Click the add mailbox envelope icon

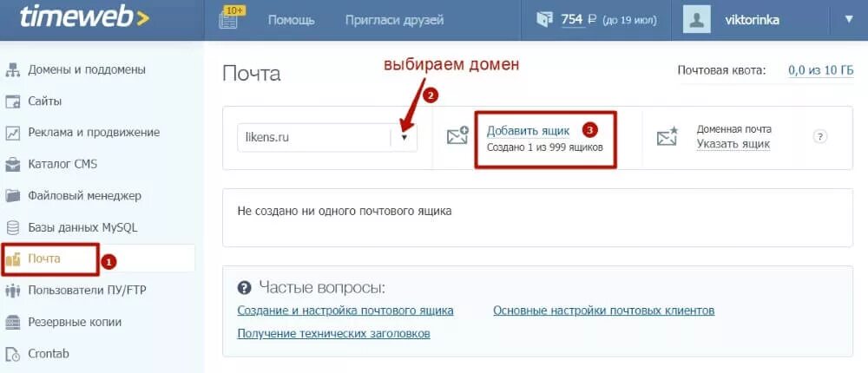[x=457, y=136]
